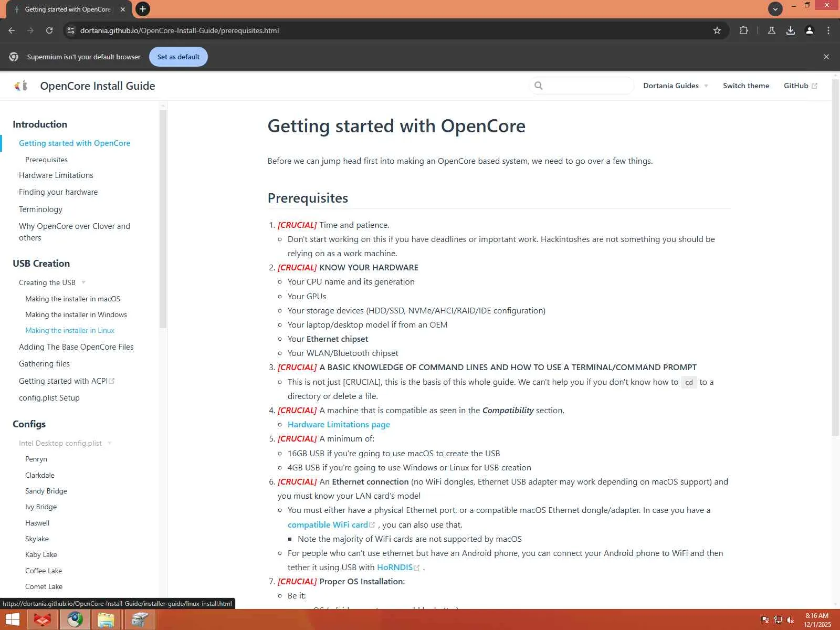The height and width of the screenshot is (630, 840).
Task: Open the Kaby Lake config page
Action: pyautogui.click(x=41, y=554)
